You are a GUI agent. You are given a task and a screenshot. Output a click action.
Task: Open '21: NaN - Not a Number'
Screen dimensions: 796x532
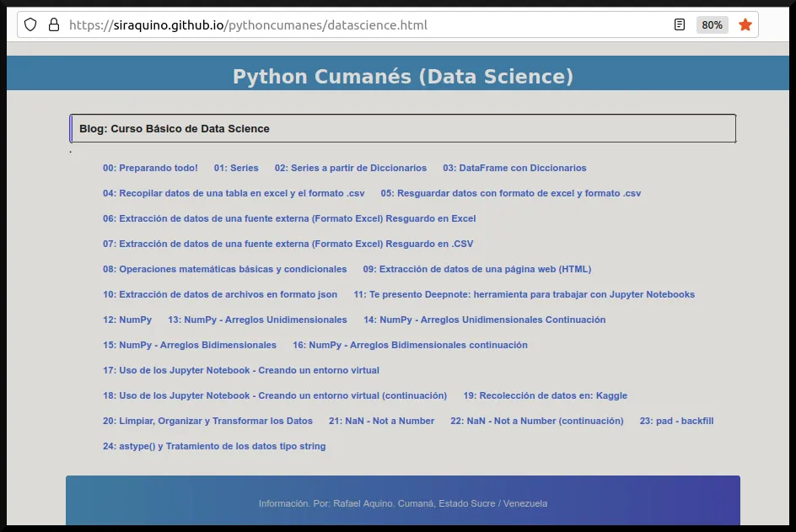381,421
